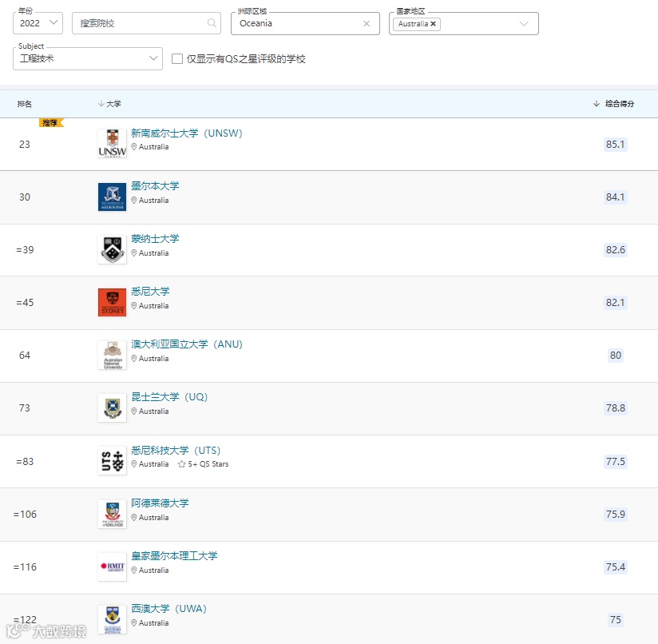Screen dimensions: 658x644
Task: Click the UTS logo thumbnail
Action: click(112, 461)
